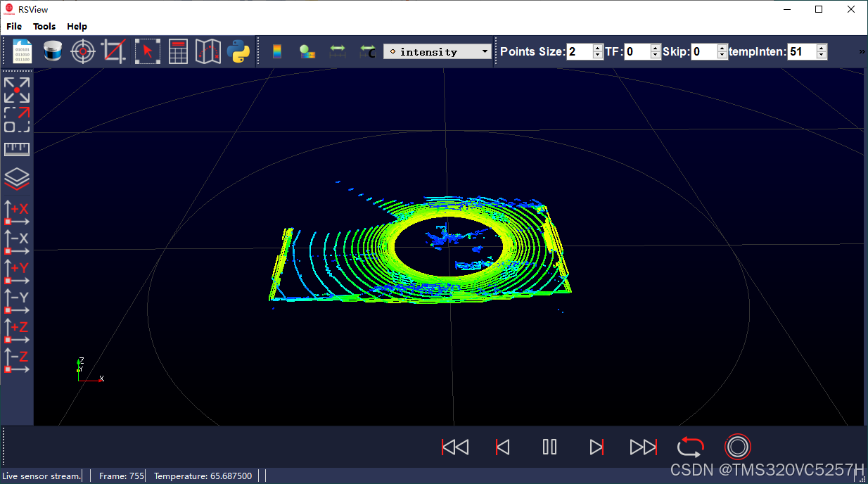Open the spreadsheet table view icon
The height and width of the screenshot is (484, 868).
tap(178, 51)
